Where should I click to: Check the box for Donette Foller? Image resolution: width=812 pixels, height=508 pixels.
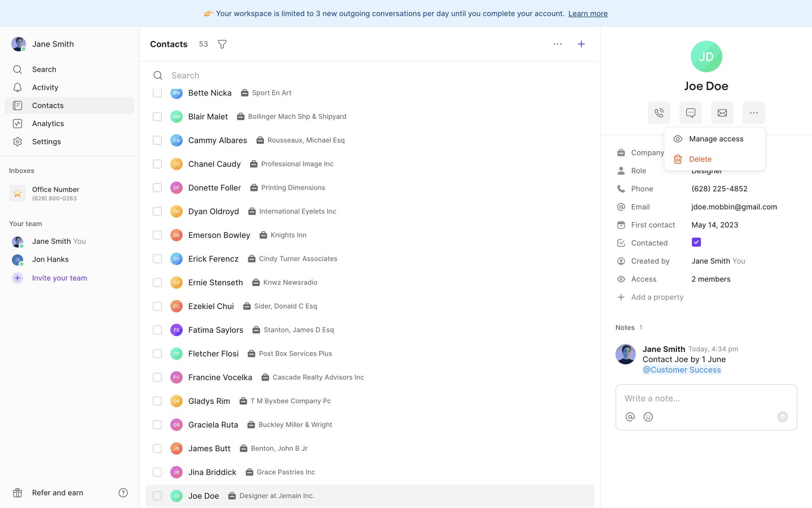[x=157, y=188]
